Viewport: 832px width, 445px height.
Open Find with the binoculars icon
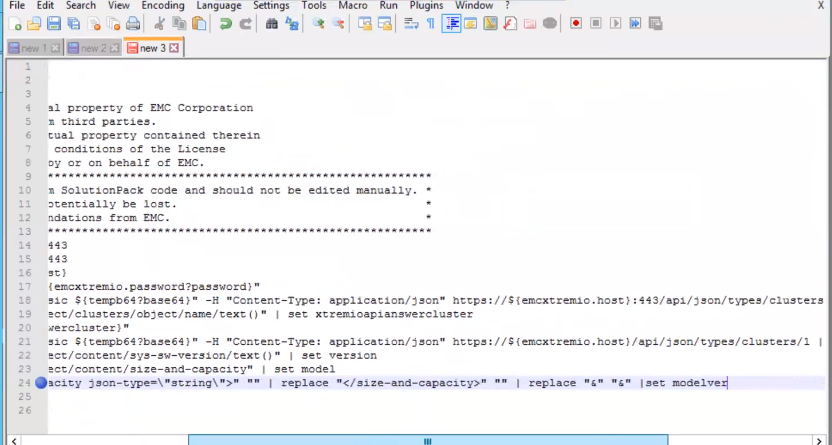pyautogui.click(x=272, y=24)
